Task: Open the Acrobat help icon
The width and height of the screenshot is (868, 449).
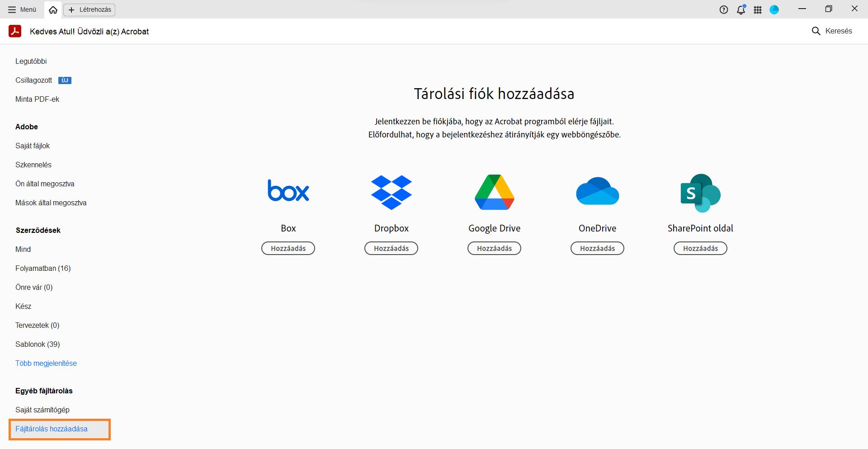Action: (x=724, y=9)
